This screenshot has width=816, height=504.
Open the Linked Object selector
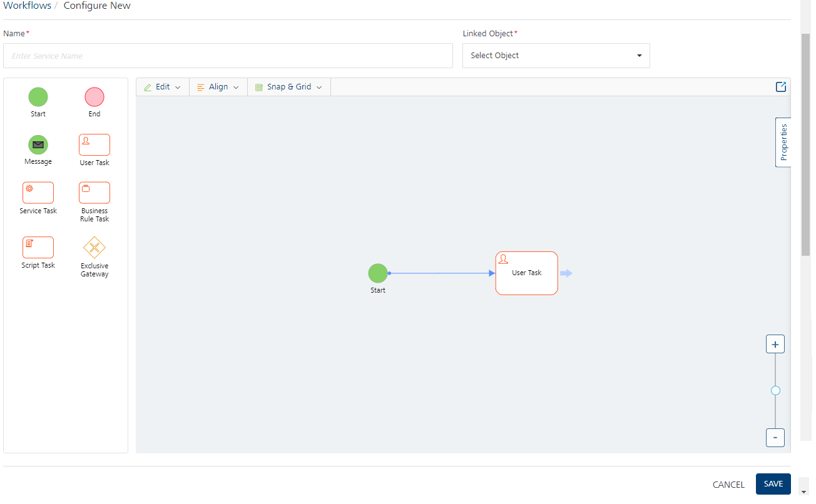(556, 56)
